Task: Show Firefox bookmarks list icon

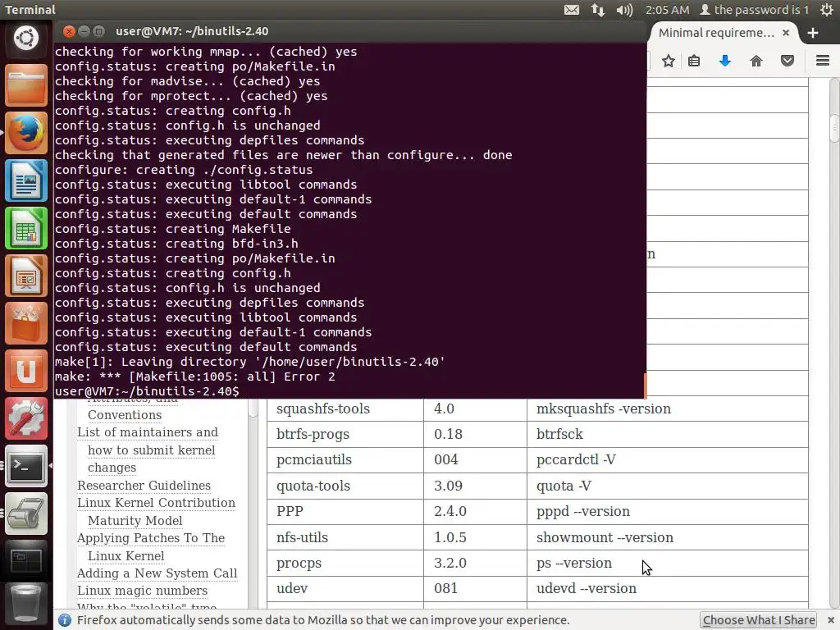Action: [x=694, y=61]
